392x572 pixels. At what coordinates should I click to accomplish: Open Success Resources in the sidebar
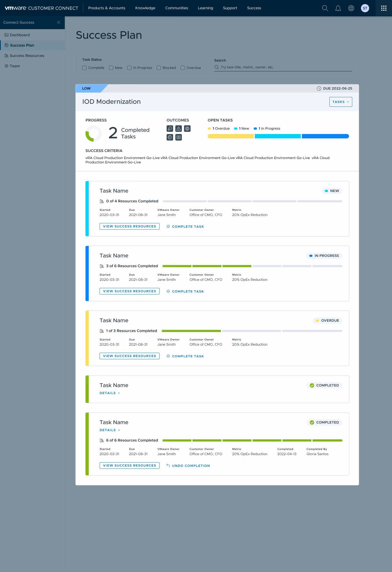click(32, 56)
